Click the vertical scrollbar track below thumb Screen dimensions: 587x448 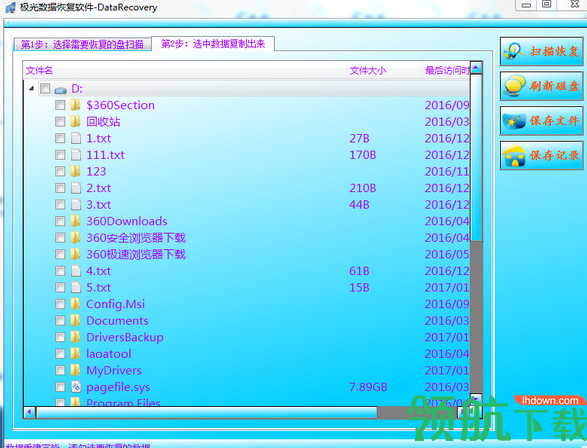[x=476, y=316]
